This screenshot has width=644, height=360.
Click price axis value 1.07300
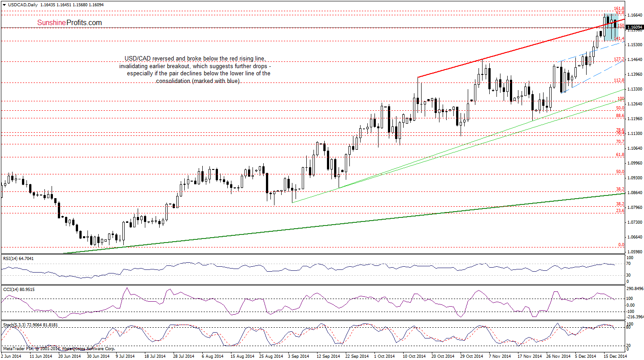[635, 222]
